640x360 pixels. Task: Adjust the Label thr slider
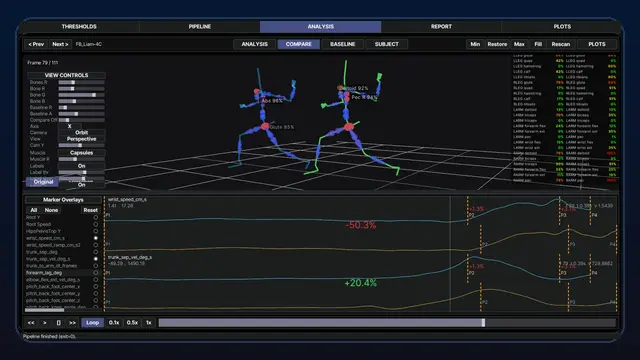click(x=81, y=173)
